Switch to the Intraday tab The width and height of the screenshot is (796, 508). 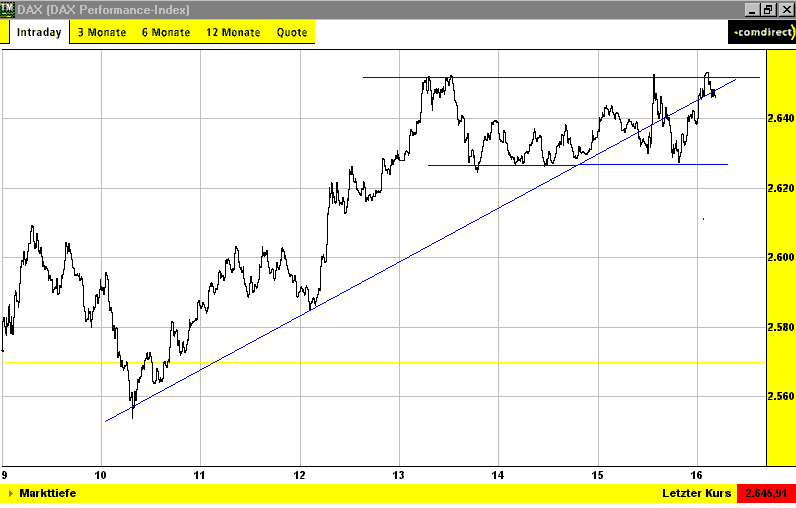click(x=39, y=32)
